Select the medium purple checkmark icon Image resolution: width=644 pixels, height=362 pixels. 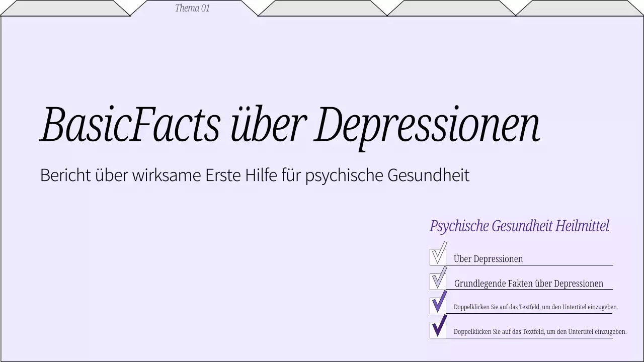pos(438,303)
